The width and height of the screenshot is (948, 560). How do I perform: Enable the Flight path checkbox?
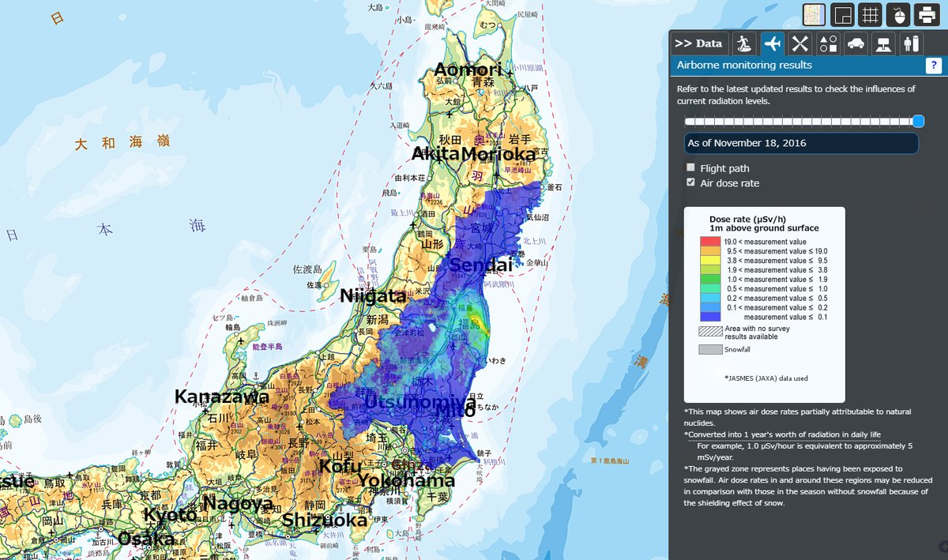690,168
